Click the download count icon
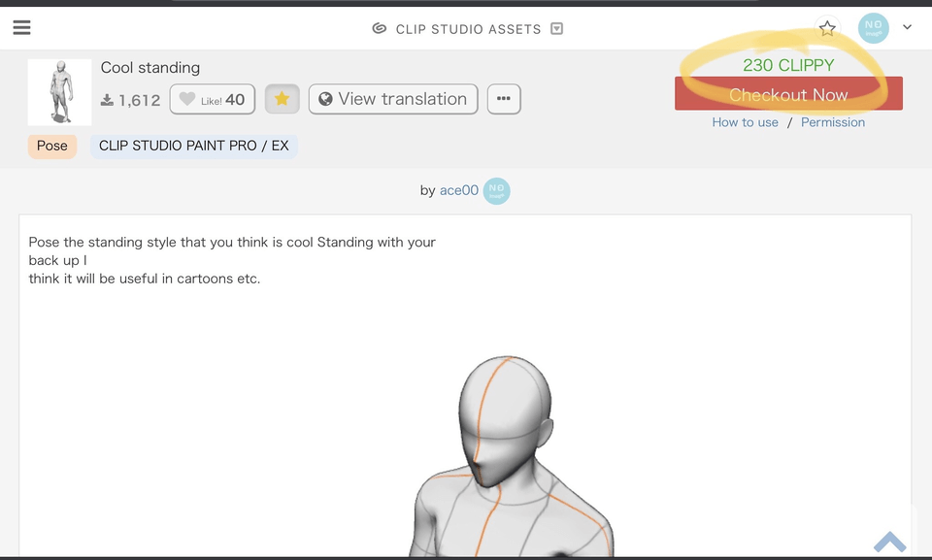932x560 pixels. point(107,99)
